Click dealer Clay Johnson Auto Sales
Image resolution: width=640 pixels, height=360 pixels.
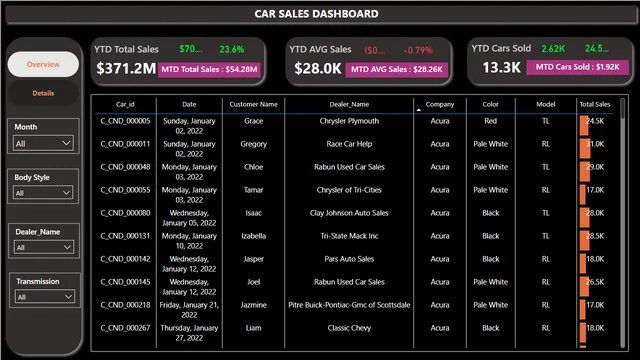349,213
